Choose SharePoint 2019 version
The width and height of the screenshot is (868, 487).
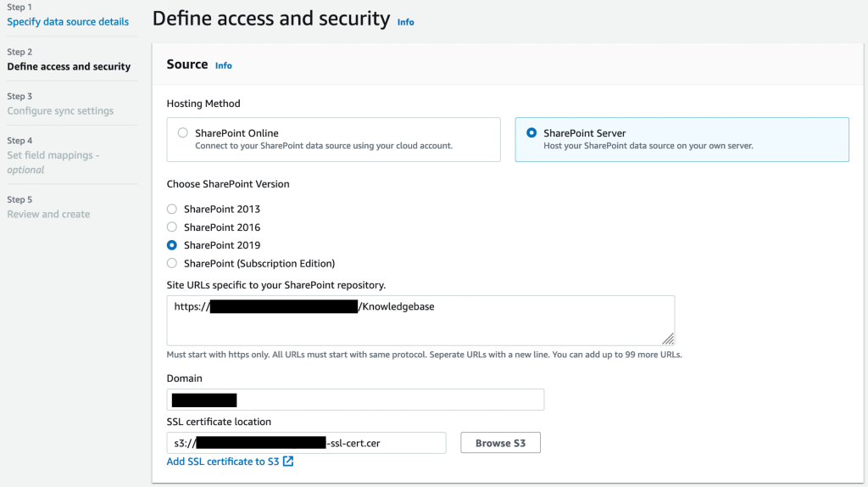click(172, 245)
